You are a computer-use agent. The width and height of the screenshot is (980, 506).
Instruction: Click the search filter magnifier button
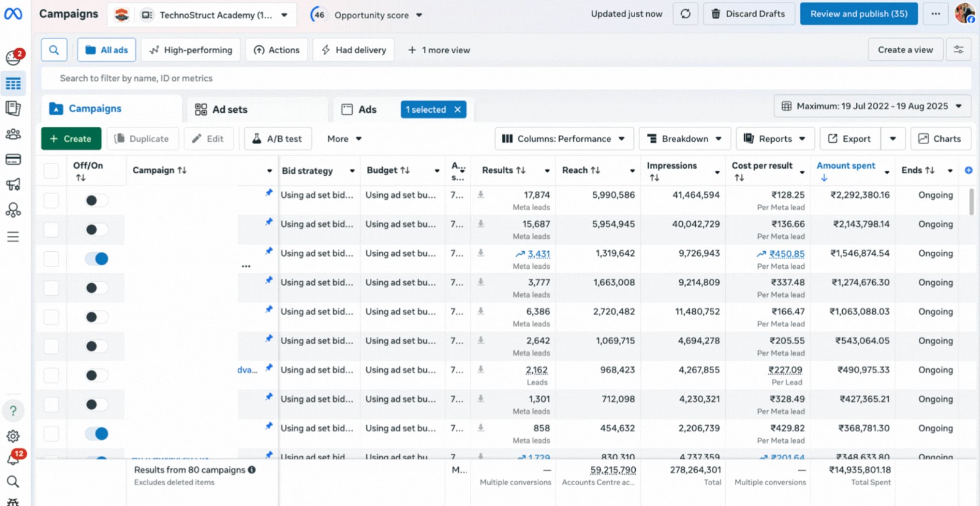point(54,50)
